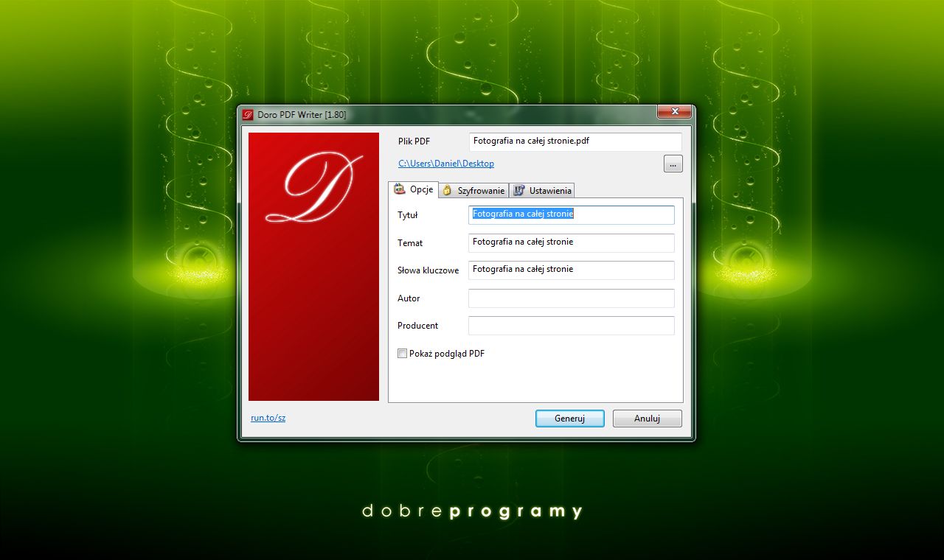Open the C:\Users\Daniel\Desktop path link
Screen dimensions: 944x560
[446, 164]
